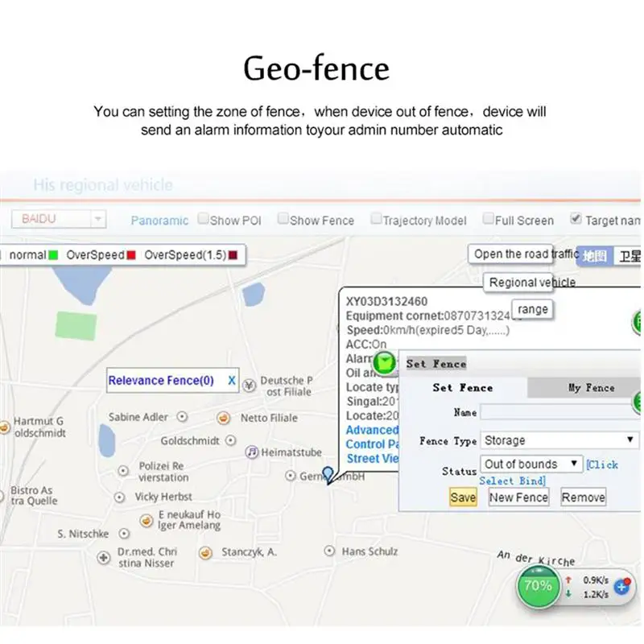This screenshot has height=644, width=644.
Task: Enable the Show POI checkbox
Action: pos(203,218)
